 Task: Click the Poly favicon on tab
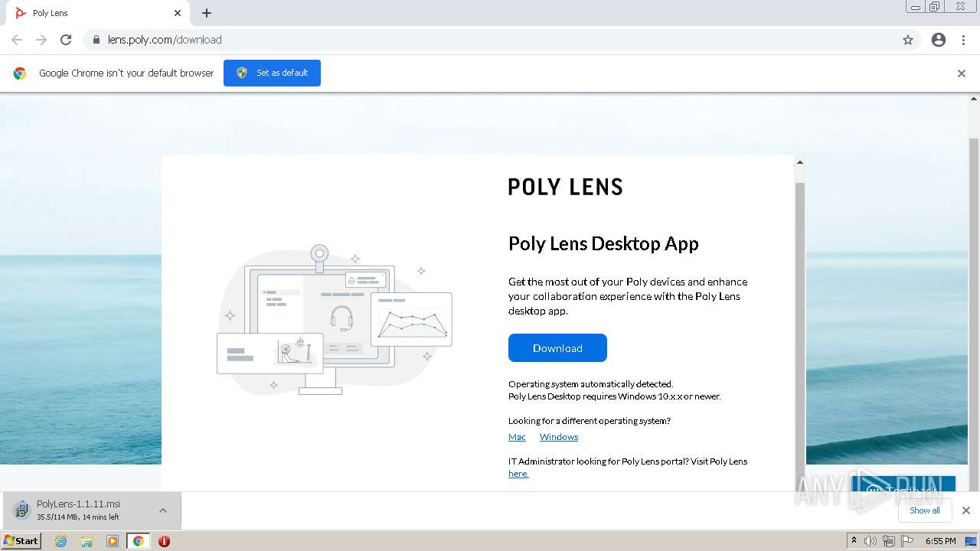pyautogui.click(x=21, y=13)
